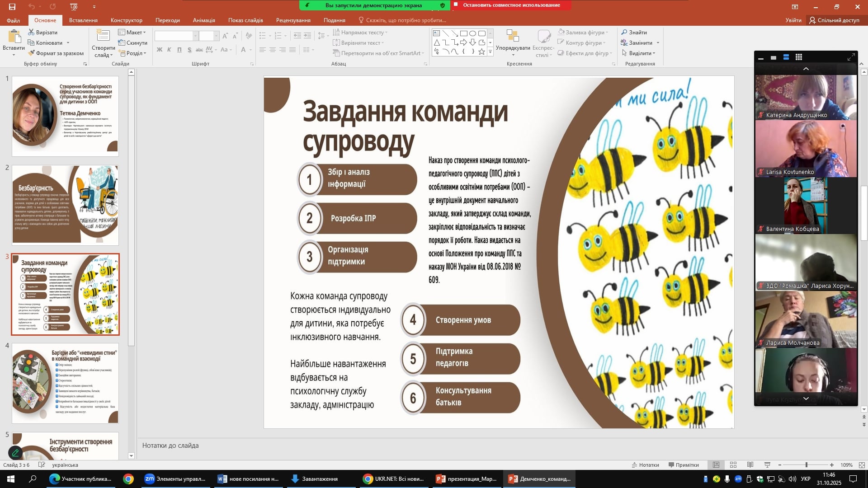The image size is (868, 488).
Task: Select the rectangle shape in the shapes gallery
Action: (x=463, y=33)
